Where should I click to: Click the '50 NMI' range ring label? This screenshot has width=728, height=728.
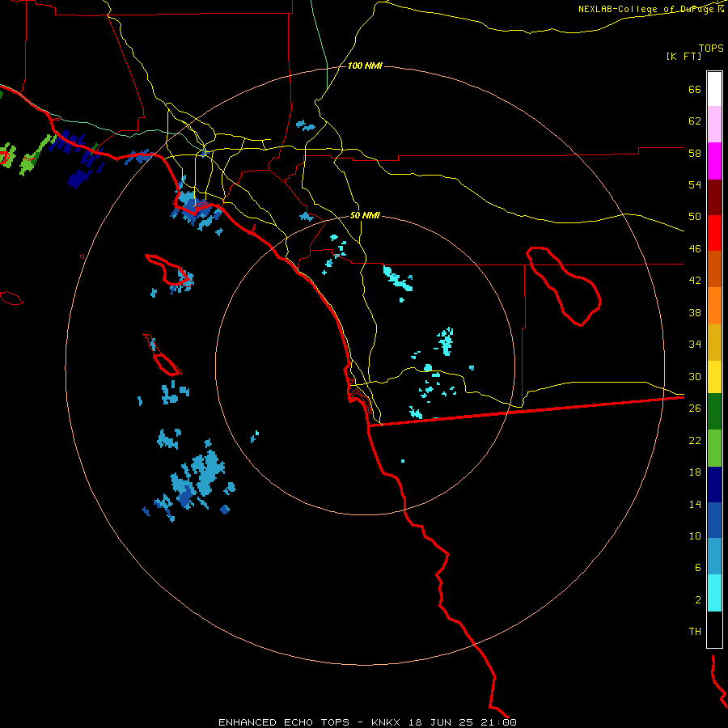[x=365, y=215]
